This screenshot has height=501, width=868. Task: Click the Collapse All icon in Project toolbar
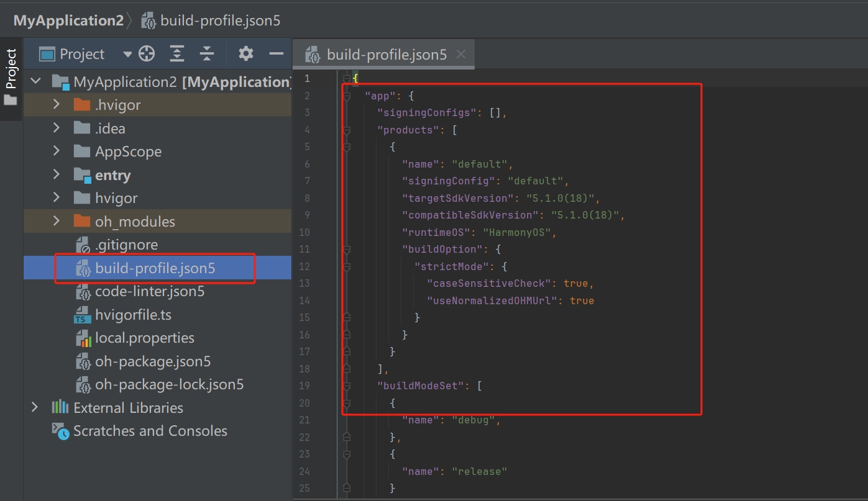click(207, 54)
